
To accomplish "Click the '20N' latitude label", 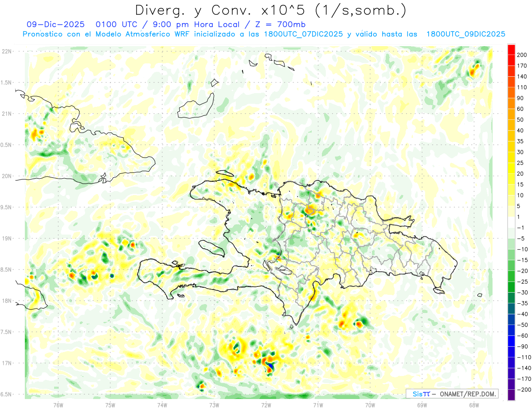I will tap(7, 176).
